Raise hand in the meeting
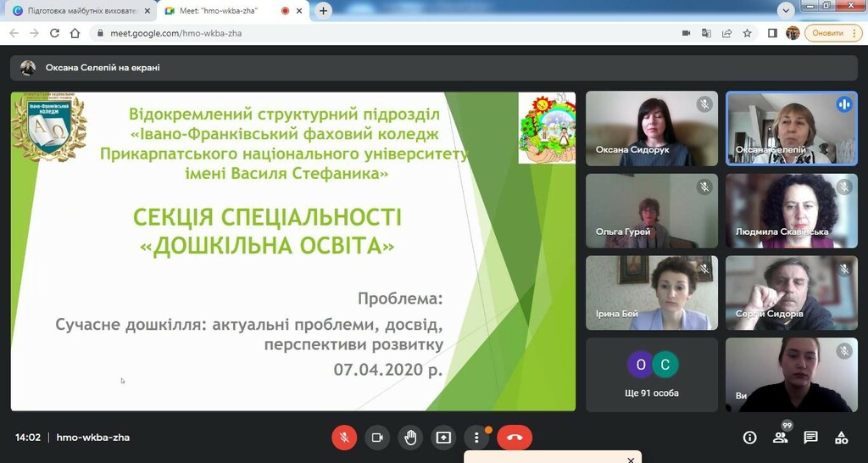The image size is (868, 463). (x=409, y=438)
